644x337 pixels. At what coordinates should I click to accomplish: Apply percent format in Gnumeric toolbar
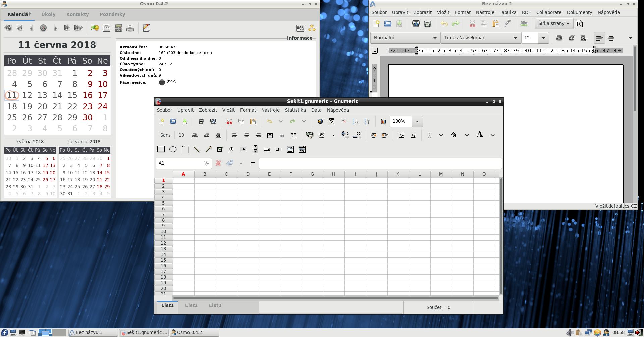(x=321, y=135)
